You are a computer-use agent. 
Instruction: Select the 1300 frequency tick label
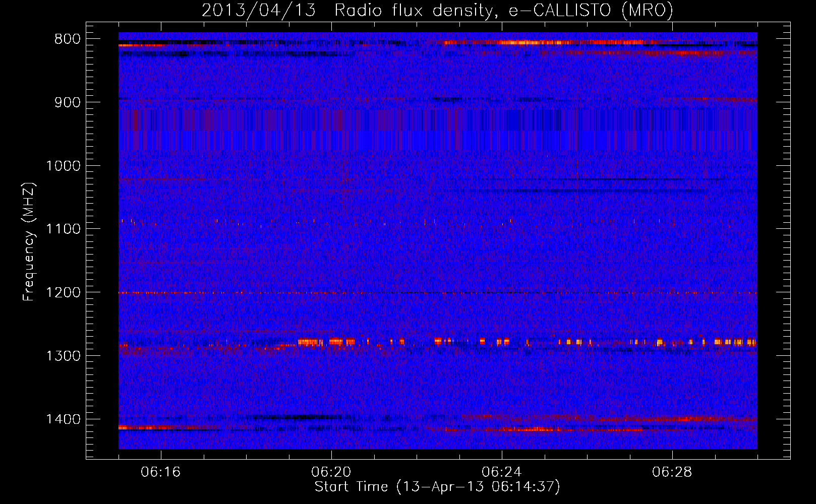(x=63, y=356)
